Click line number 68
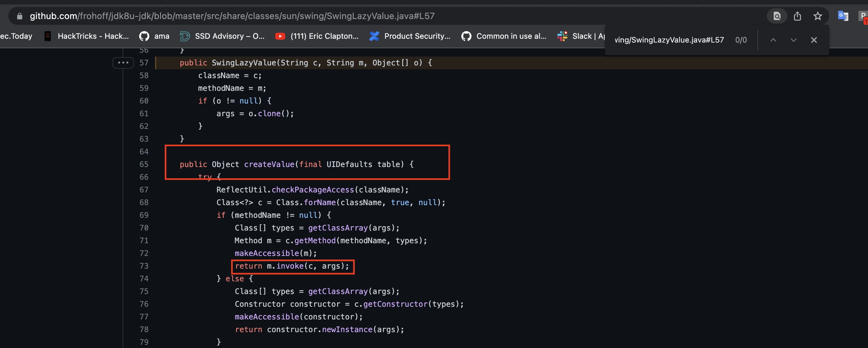This screenshot has height=348, width=868. point(144,203)
